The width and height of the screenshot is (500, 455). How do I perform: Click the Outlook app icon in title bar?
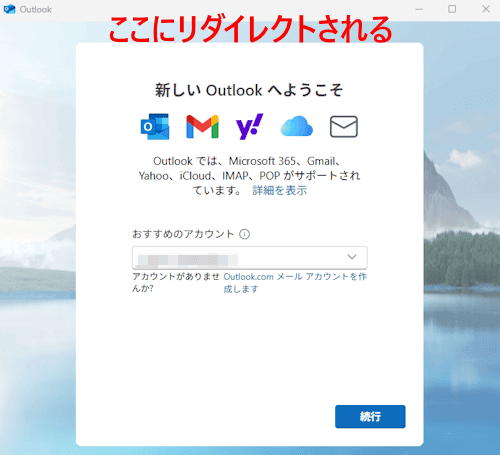9,9
